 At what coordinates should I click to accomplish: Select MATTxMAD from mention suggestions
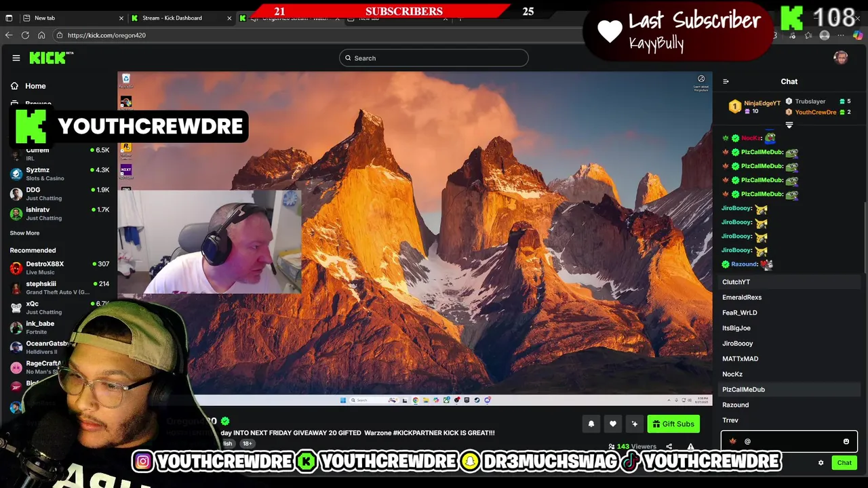click(789, 359)
